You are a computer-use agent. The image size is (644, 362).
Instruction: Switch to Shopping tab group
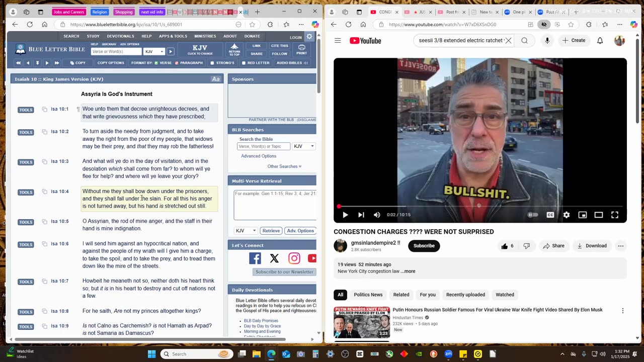[123, 12]
